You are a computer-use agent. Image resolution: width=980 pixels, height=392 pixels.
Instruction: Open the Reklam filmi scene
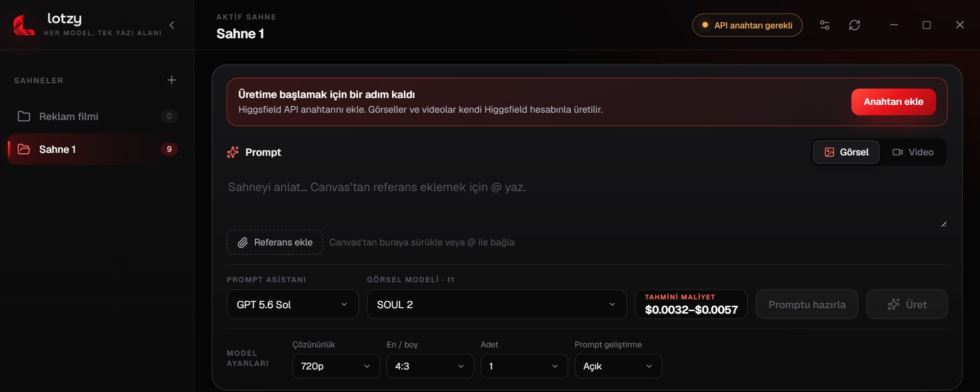click(x=93, y=116)
